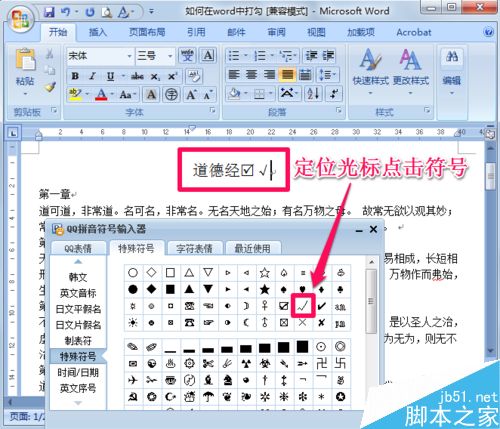This screenshot has width=500, height=429.
Task: Switch to the 视图 ribbon tab
Action: pos(316,32)
